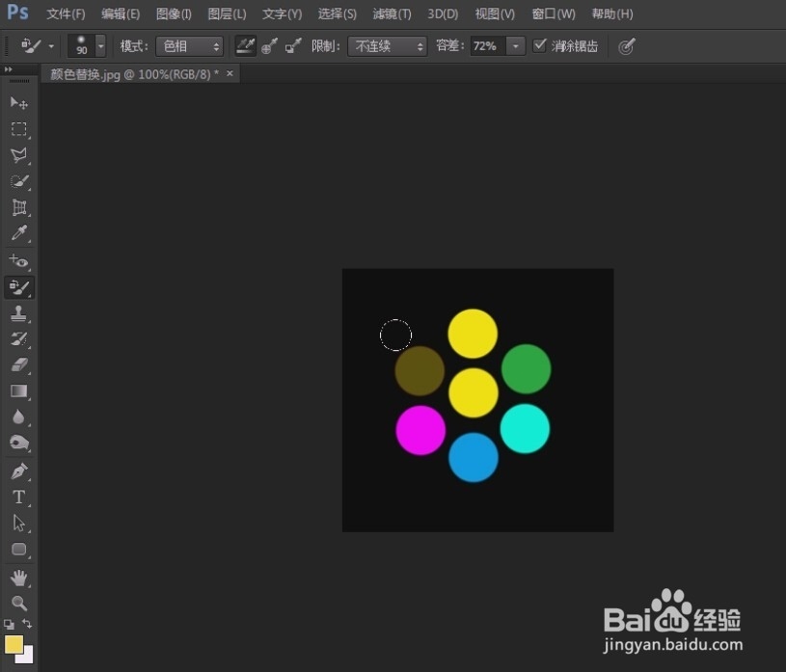Viewport: 786px width, 672px height.
Task: Select the Eyedropper tool
Action: click(19, 233)
